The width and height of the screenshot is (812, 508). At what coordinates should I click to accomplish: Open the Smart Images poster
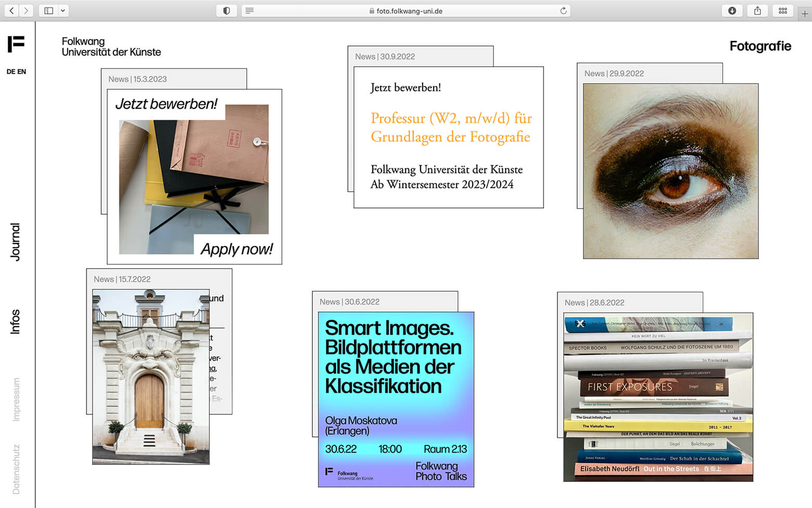point(396,400)
